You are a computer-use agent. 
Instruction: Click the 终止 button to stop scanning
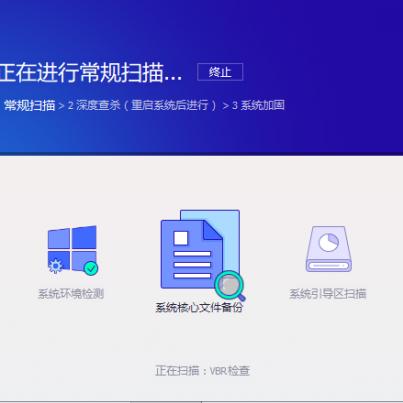(220, 72)
